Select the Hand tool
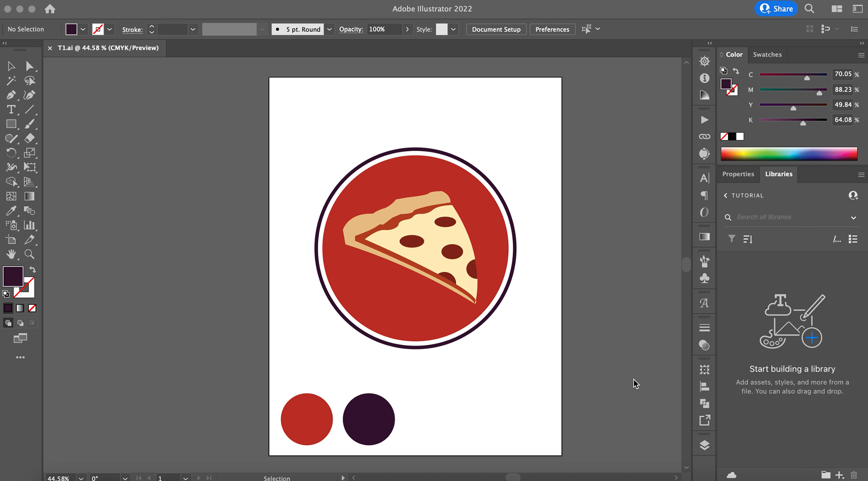The height and width of the screenshot is (481, 868). (x=11, y=255)
